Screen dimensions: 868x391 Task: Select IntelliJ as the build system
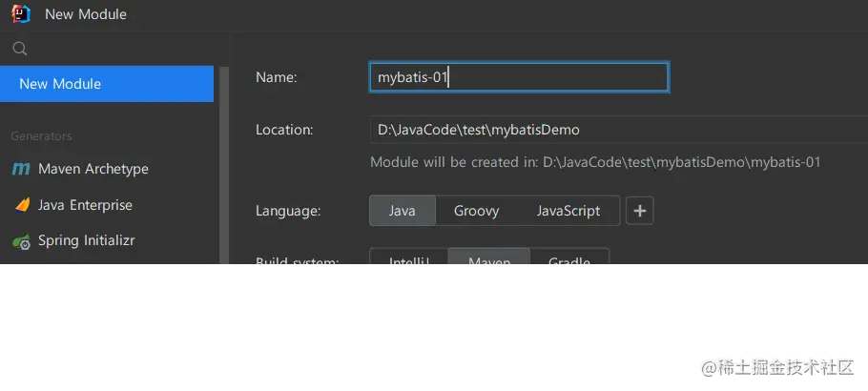[x=409, y=257]
